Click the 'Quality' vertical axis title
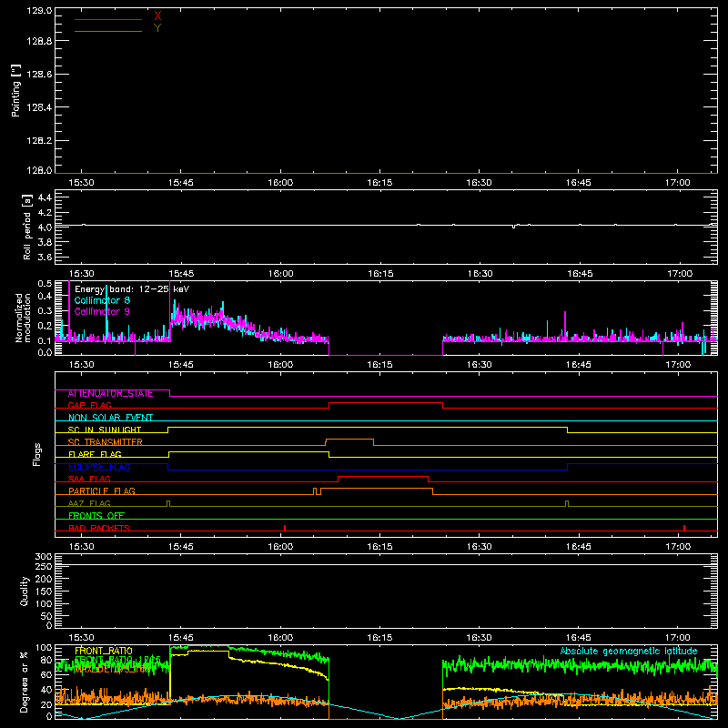 25,591
